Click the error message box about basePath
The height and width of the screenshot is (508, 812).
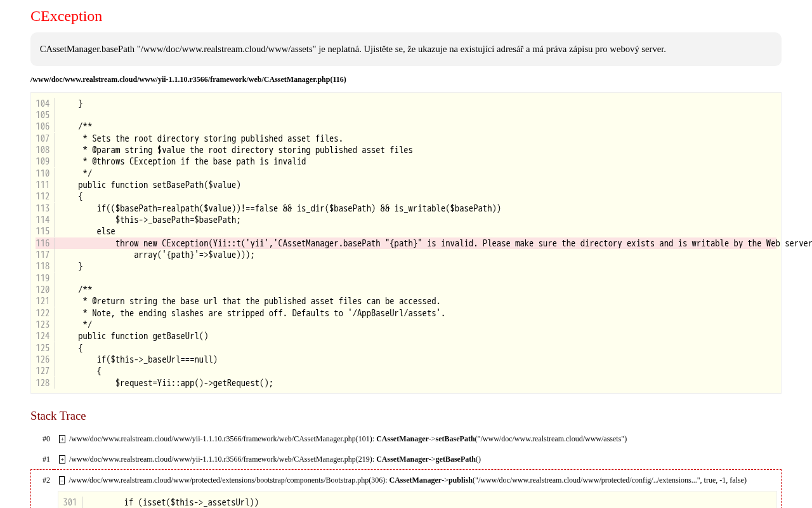pos(406,49)
